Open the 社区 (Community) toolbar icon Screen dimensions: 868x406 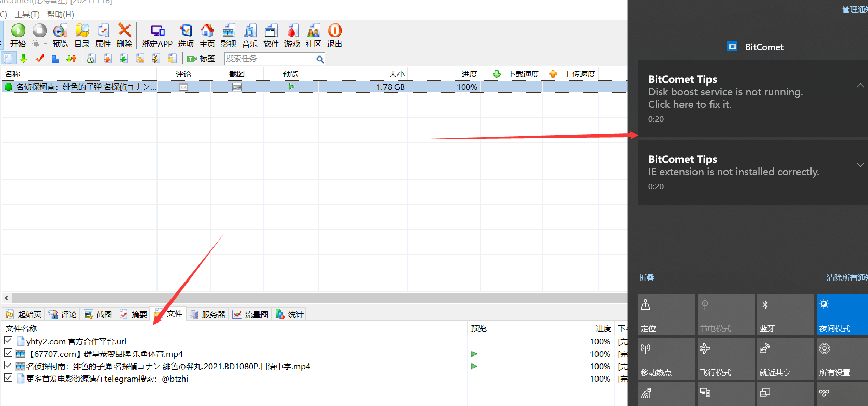(x=314, y=36)
